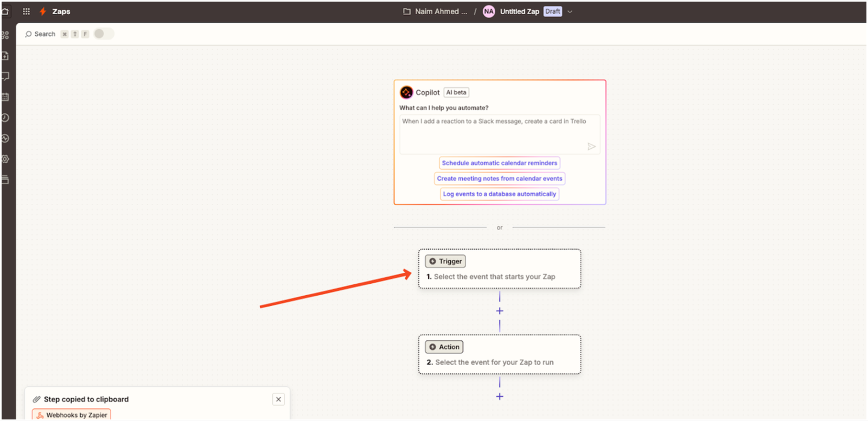This screenshot has height=421, width=868.
Task: Toggle the switch next to Search
Action: click(103, 34)
